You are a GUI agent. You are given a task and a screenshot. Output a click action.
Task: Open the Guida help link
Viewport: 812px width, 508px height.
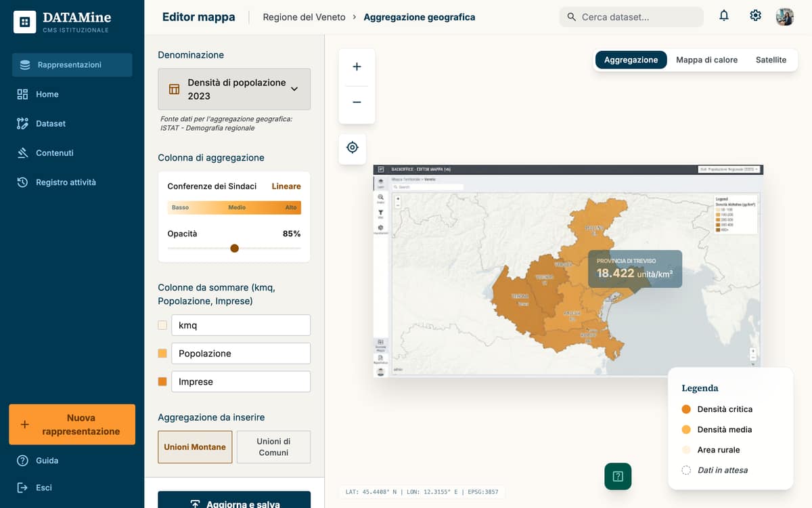coord(38,461)
